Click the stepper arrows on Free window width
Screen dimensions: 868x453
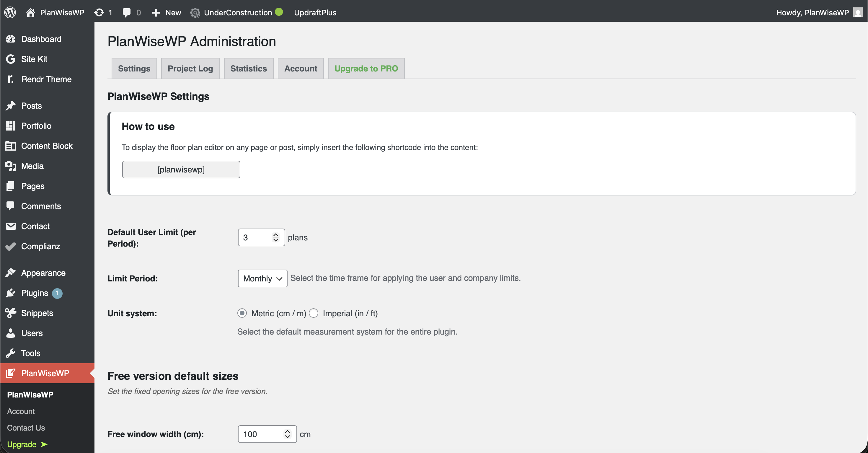[x=288, y=434]
